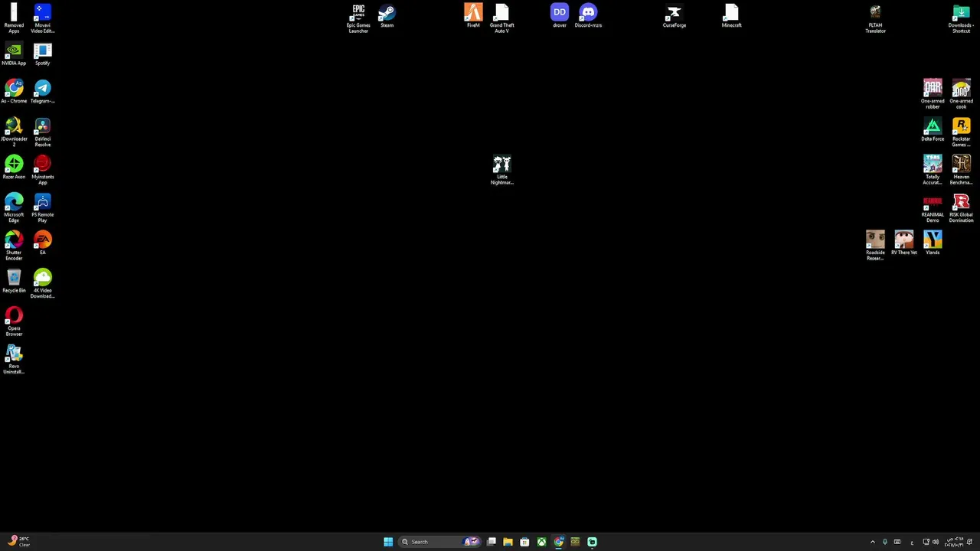Select the JDownloader 2 desktop icon
This screenshot has height=551, width=980.
(x=14, y=132)
